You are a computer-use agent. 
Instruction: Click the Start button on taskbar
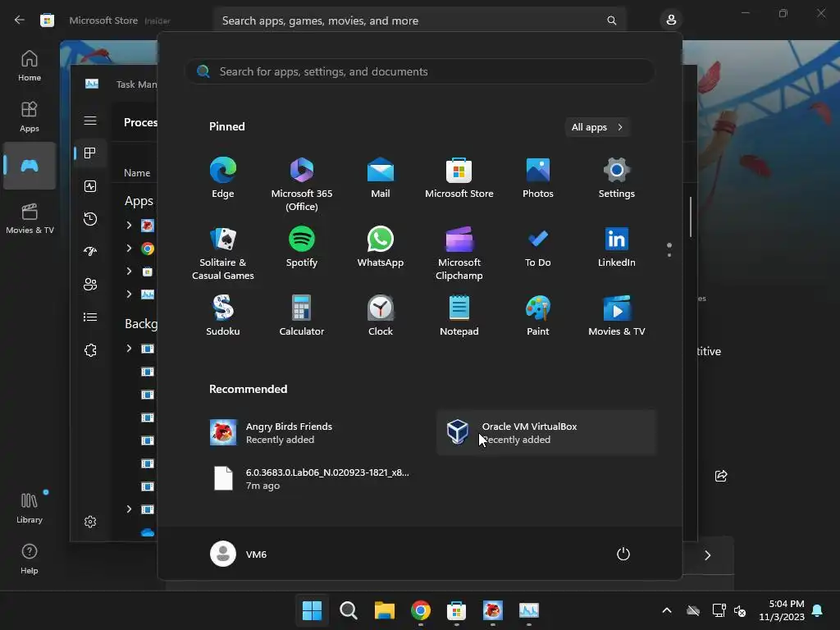click(x=312, y=610)
